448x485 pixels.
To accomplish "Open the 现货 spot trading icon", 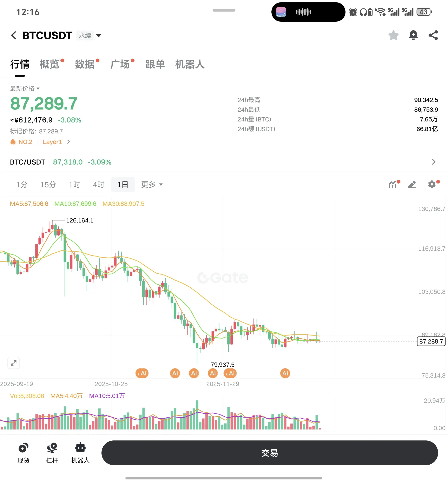I will coord(24,453).
